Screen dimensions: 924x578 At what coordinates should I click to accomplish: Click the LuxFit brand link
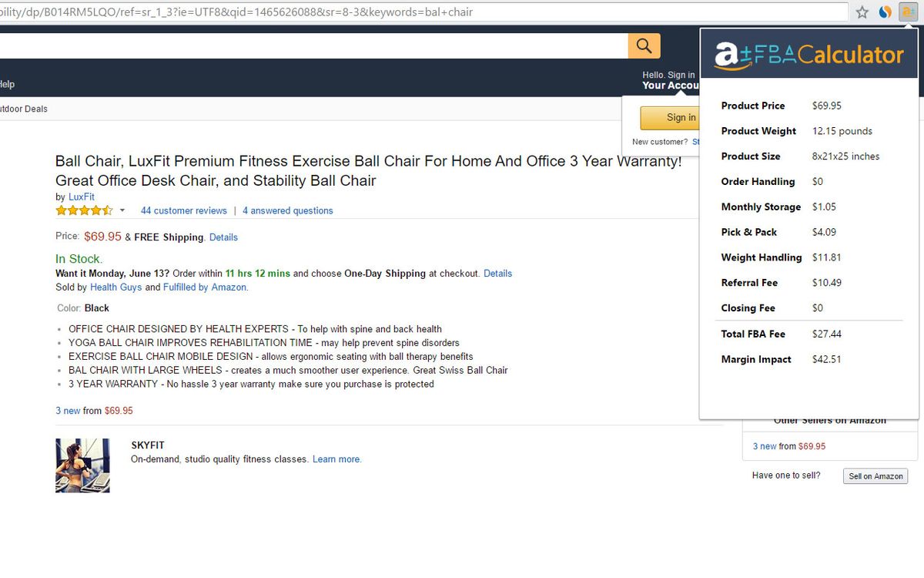point(82,197)
